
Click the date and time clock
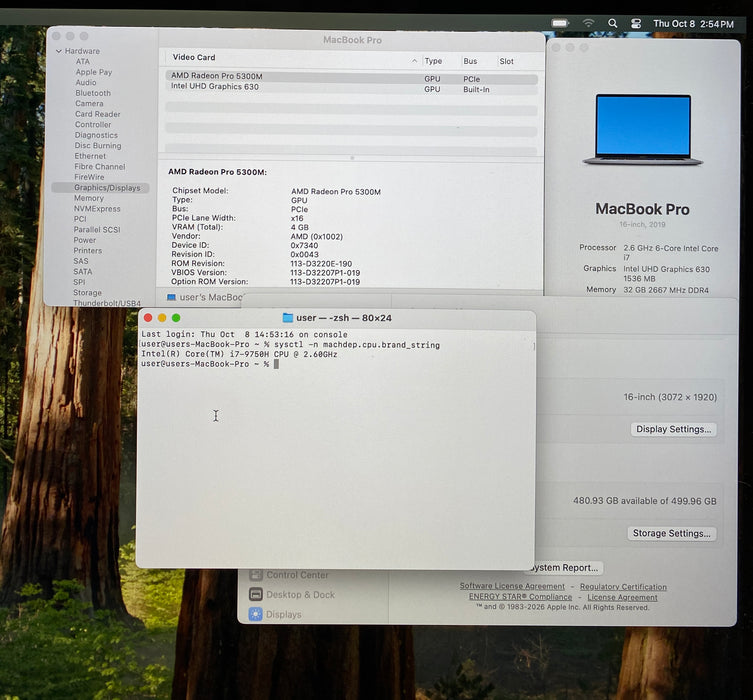pos(693,24)
